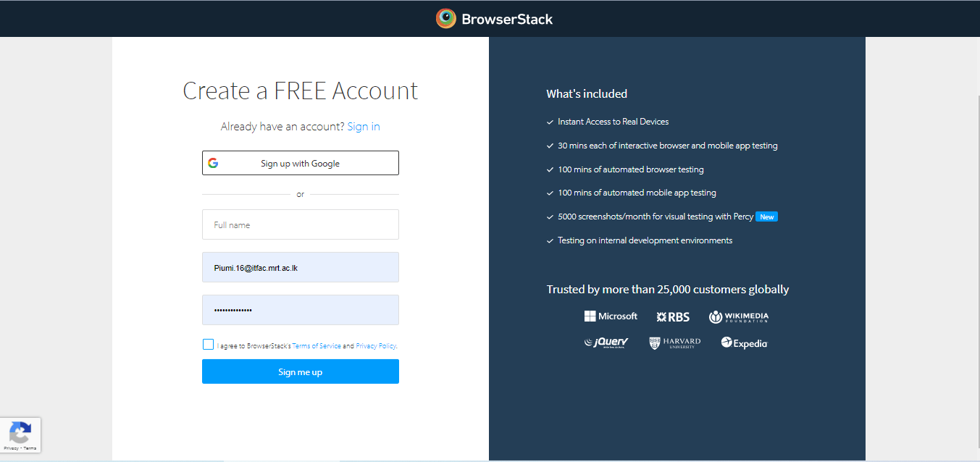Click 'Already have an account?' text
980x462 pixels.
click(282, 126)
